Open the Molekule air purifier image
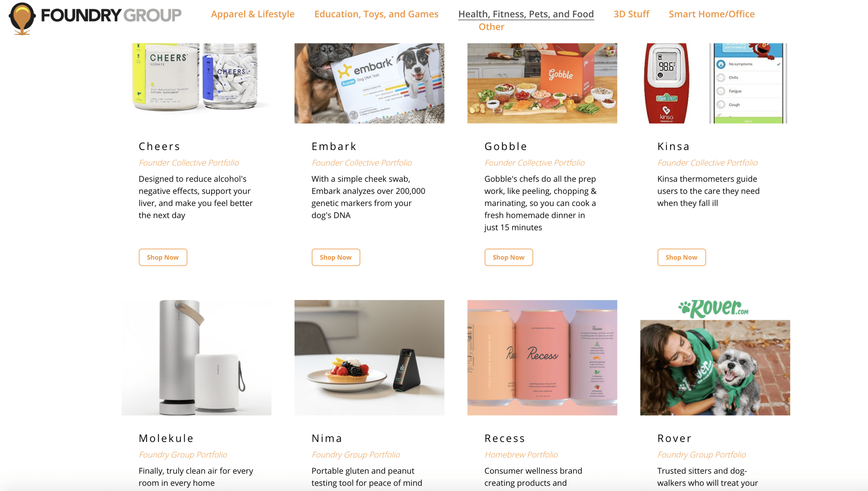868x491 pixels. click(x=196, y=358)
